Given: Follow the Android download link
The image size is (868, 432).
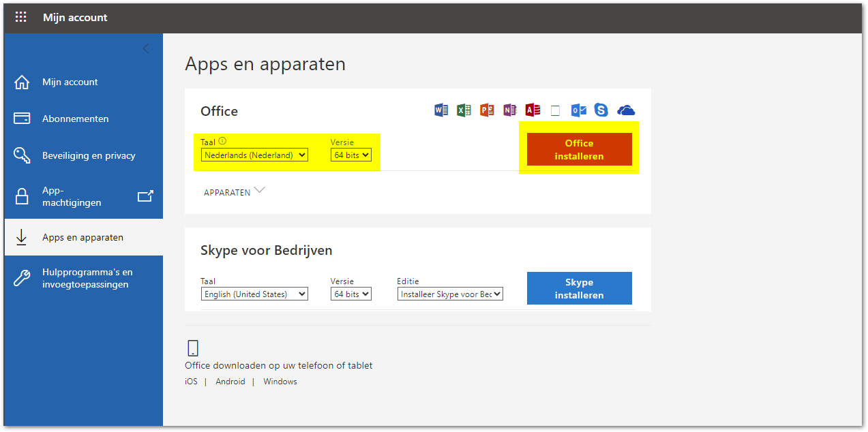Looking at the screenshot, I should click(x=230, y=382).
